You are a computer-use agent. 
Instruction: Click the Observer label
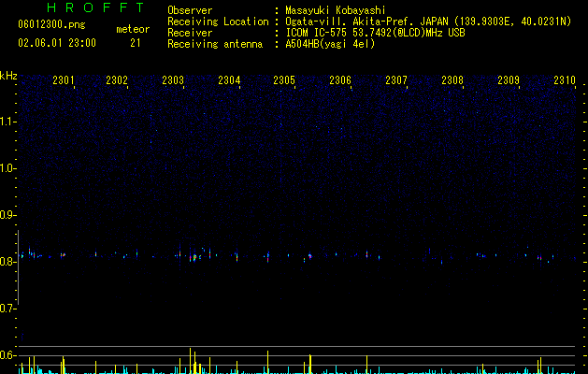[190, 10]
